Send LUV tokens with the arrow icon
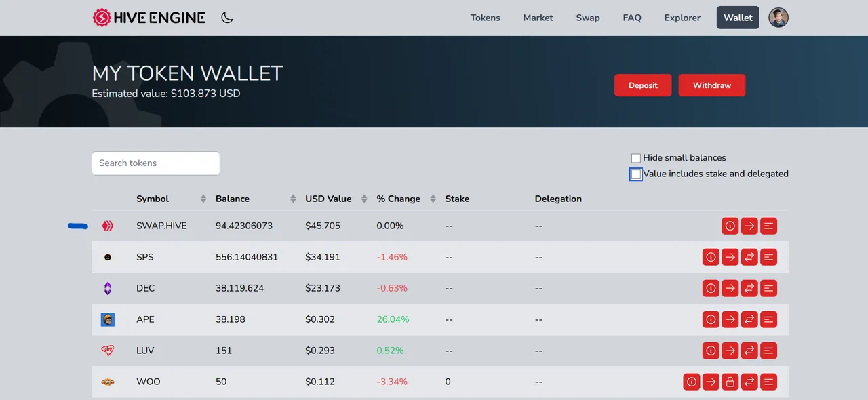 tap(730, 351)
